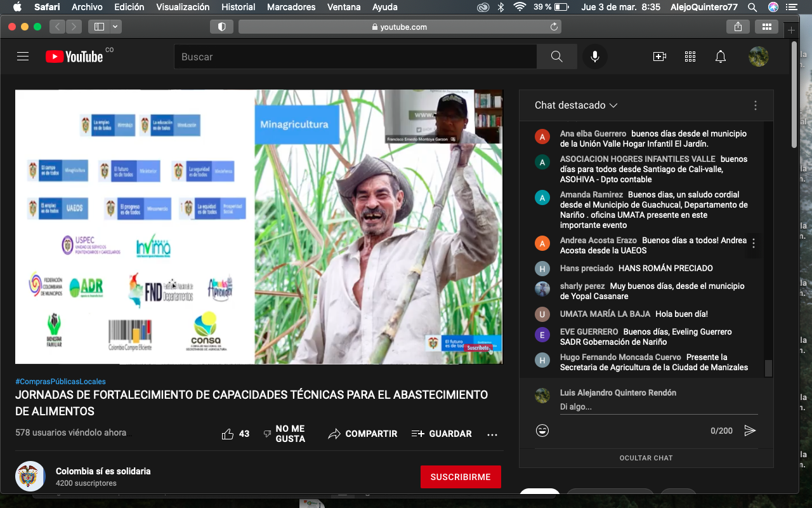The height and width of the screenshot is (508, 812).
Task: Open Siri in menu bar
Action: click(773, 7)
